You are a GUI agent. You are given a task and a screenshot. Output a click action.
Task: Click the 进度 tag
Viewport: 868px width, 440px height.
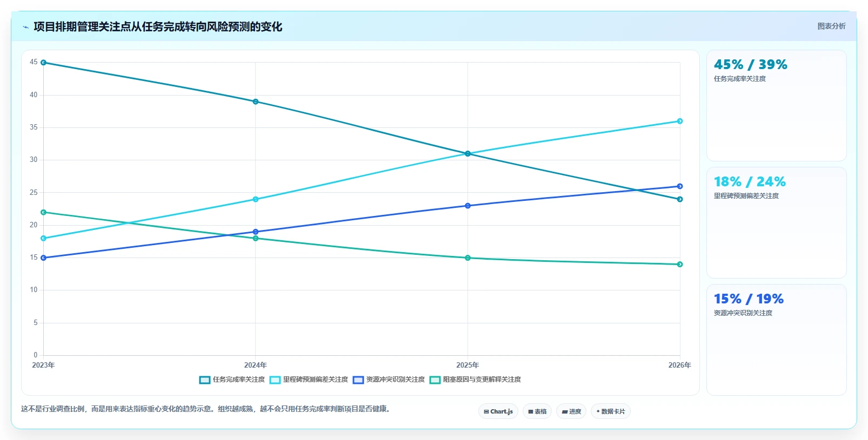571,411
